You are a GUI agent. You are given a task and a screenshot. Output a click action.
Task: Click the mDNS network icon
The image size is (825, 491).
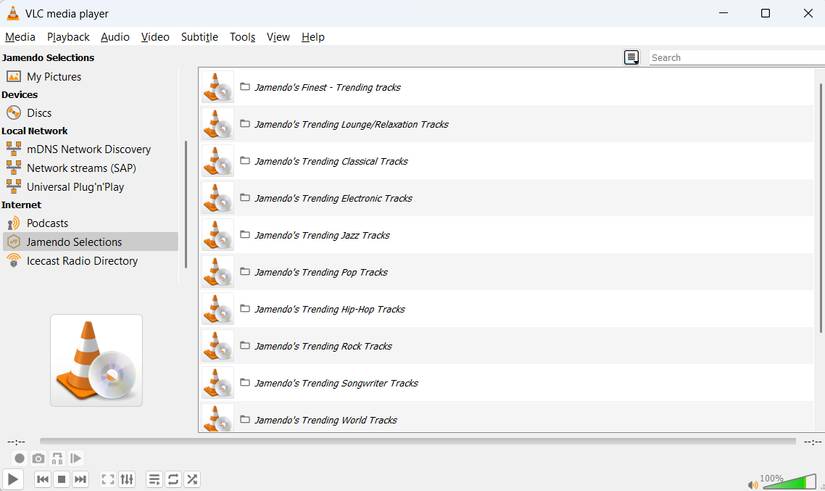(x=14, y=148)
